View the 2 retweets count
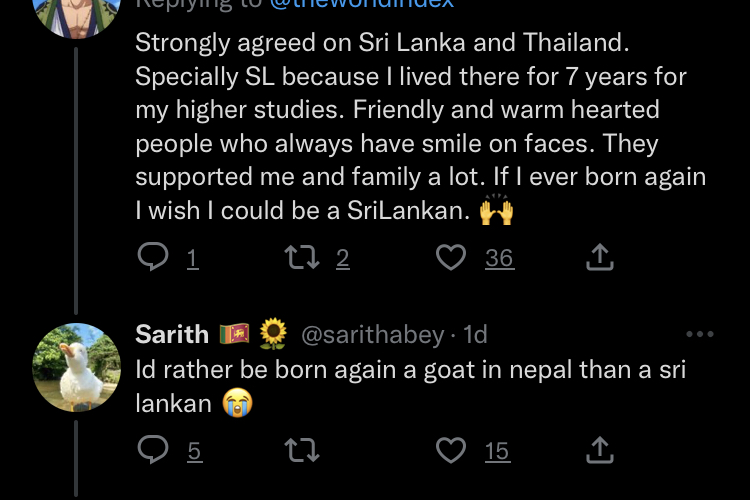The width and height of the screenshot is (750, 500). tap(342, 258)
